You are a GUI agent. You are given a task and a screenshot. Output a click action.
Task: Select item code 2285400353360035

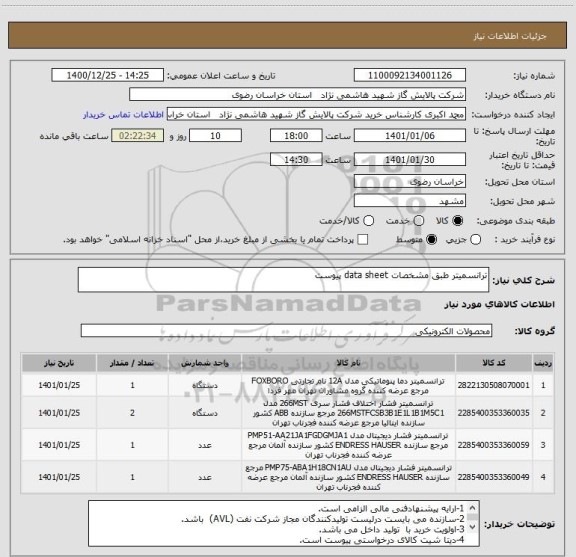click(494, 413)
